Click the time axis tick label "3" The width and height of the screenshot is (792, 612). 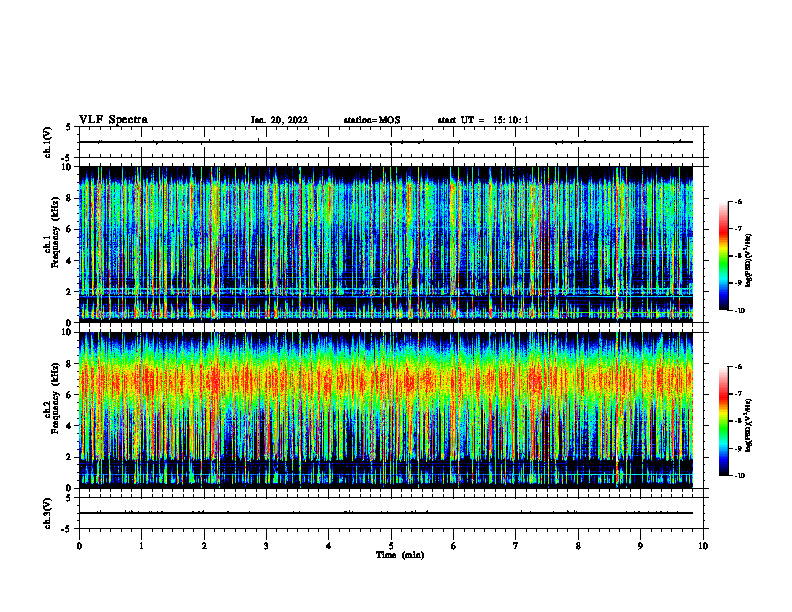(x=266, y=546)
